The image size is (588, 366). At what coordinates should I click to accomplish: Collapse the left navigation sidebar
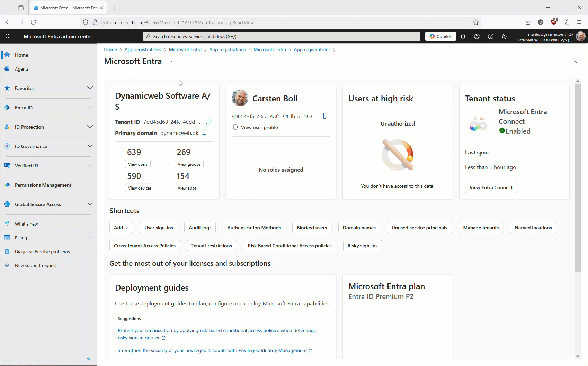pos(89,359)
